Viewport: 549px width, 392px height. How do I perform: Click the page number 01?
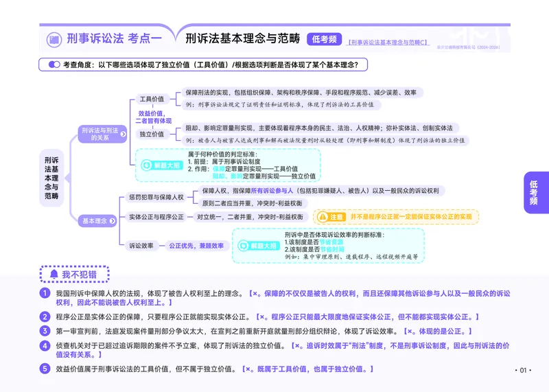523,370
